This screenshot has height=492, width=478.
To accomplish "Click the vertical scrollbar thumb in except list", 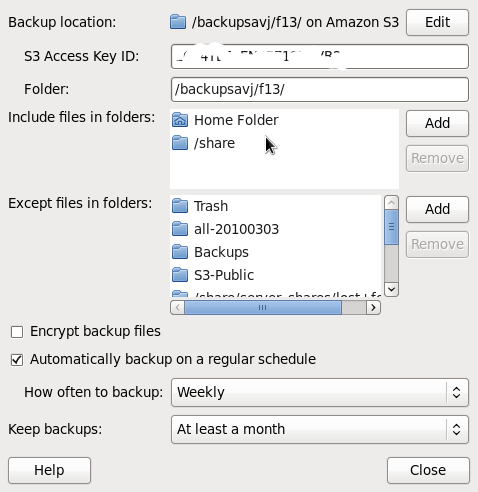I will pyautogui.click(x=391, y=227).
